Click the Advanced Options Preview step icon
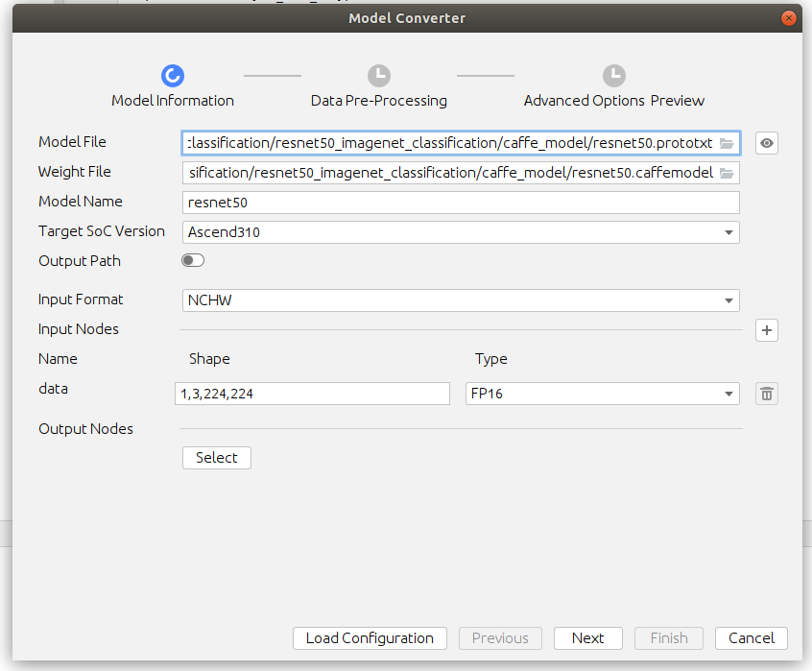Image resolution: width=812 pixels, height=671 pixels. coord(613,76)
